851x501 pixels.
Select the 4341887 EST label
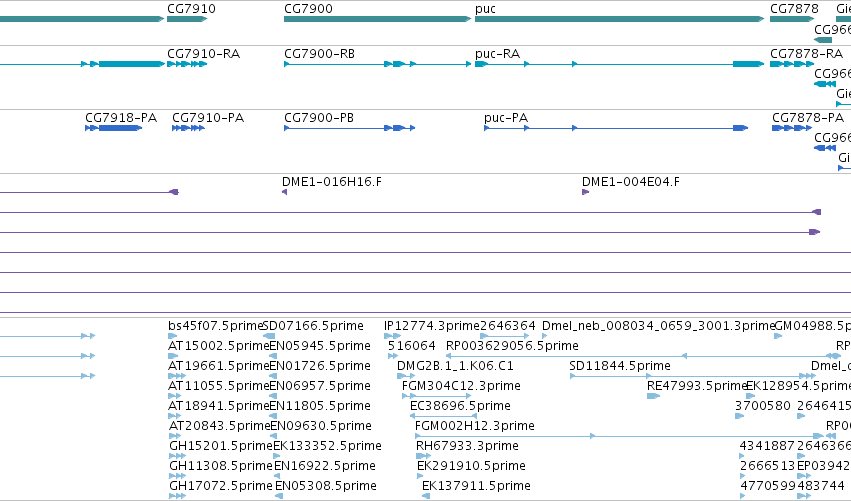pos(767,446)
